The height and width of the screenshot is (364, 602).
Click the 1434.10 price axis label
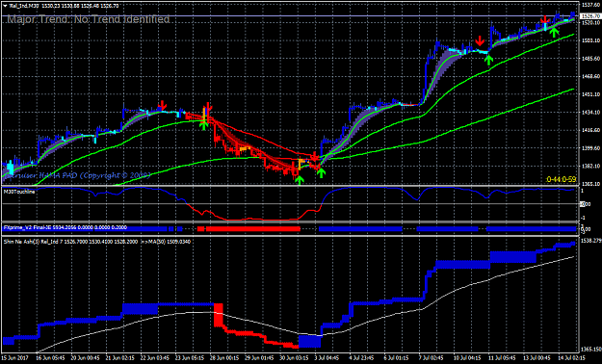[591, 112]
